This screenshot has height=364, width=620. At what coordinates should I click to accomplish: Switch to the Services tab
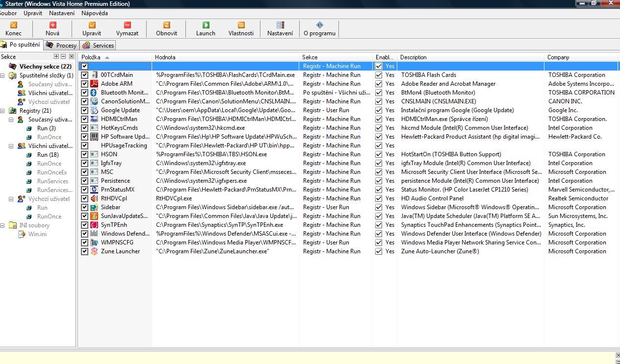point(98,45)
